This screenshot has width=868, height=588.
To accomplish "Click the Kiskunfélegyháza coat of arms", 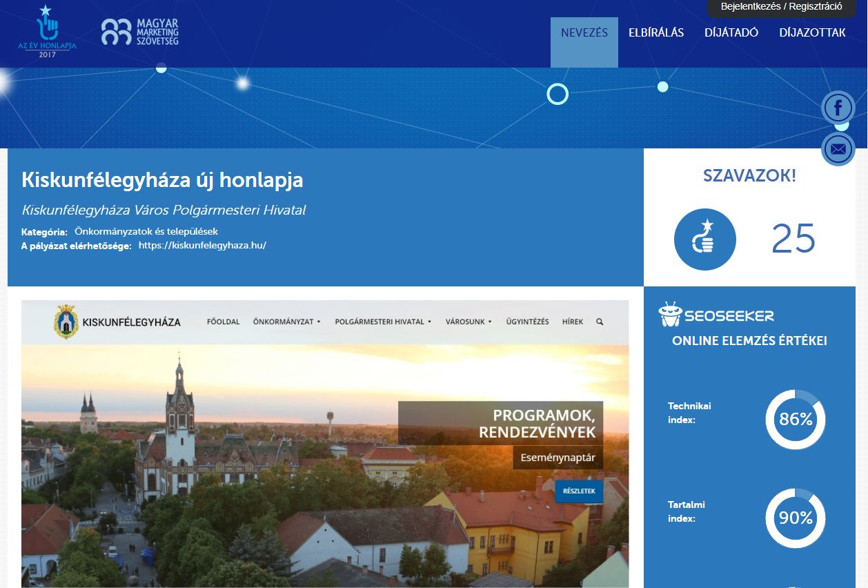I will point(66,322).
